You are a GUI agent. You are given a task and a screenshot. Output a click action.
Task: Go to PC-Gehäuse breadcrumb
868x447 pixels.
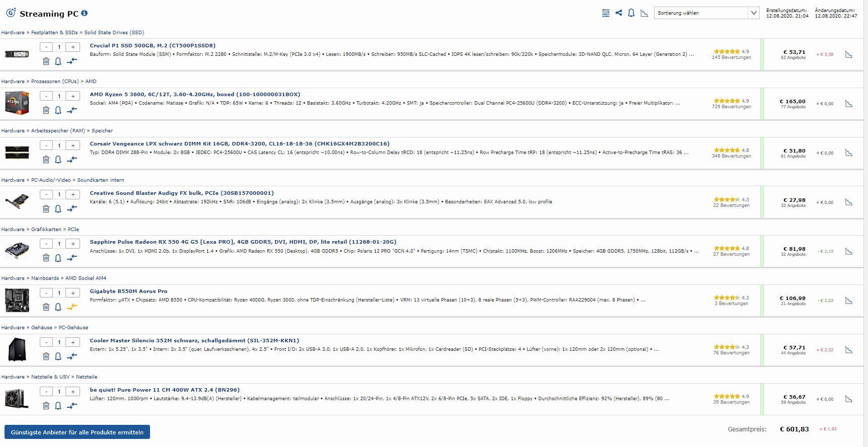[x=74, y=327]
